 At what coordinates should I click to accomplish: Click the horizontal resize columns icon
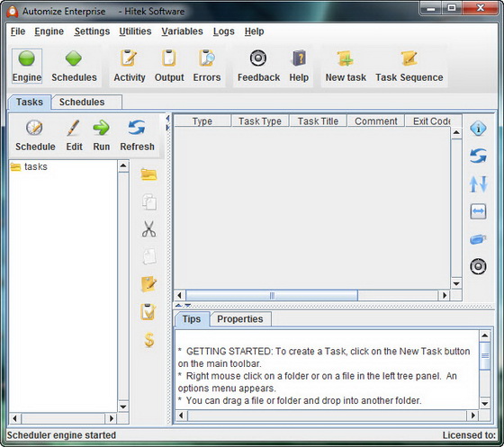tap(478, 211)
